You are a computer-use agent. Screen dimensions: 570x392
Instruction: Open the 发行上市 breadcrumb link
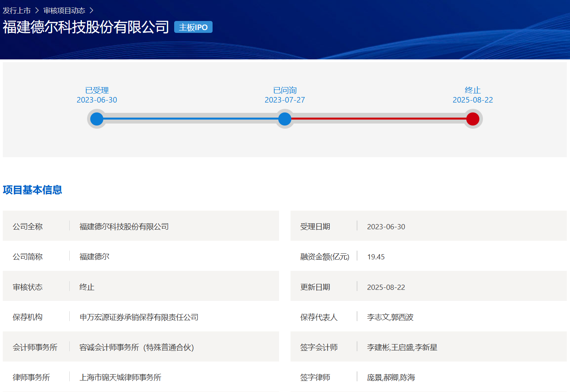coord(17,10)
